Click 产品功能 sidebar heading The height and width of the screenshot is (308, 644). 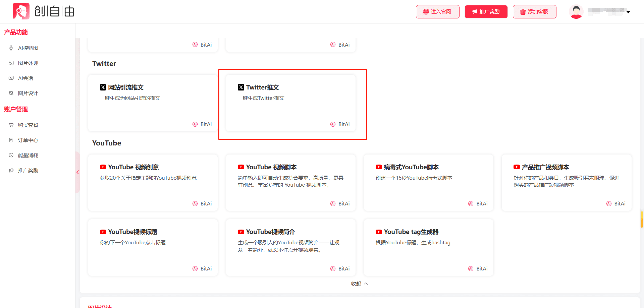(x=16, y=32)
